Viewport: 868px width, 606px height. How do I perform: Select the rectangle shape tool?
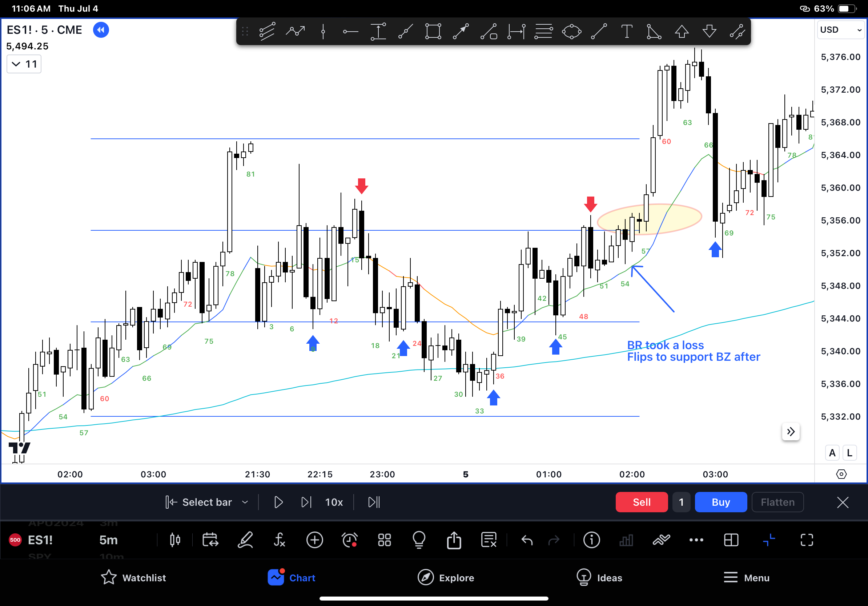433,31
